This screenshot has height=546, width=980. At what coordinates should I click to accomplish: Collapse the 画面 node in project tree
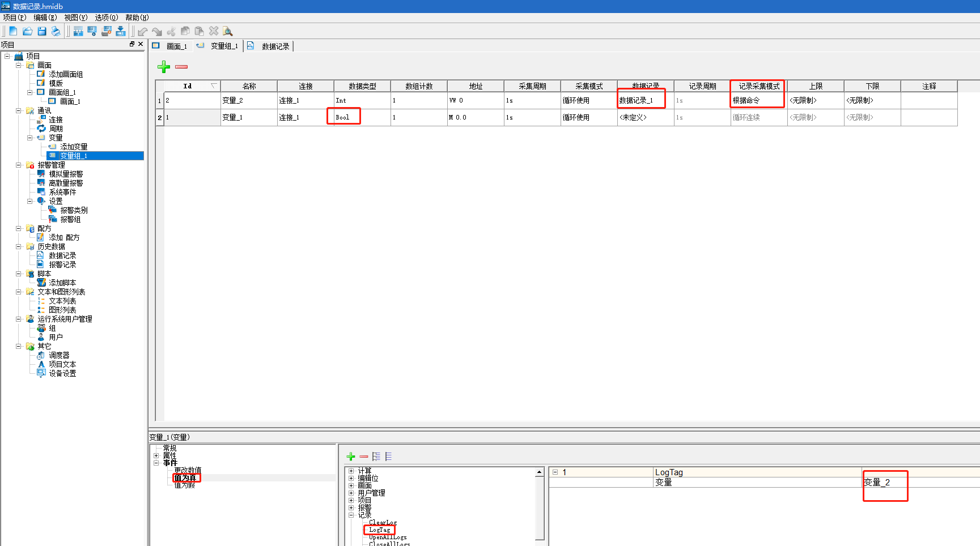(x=19, y=65)
